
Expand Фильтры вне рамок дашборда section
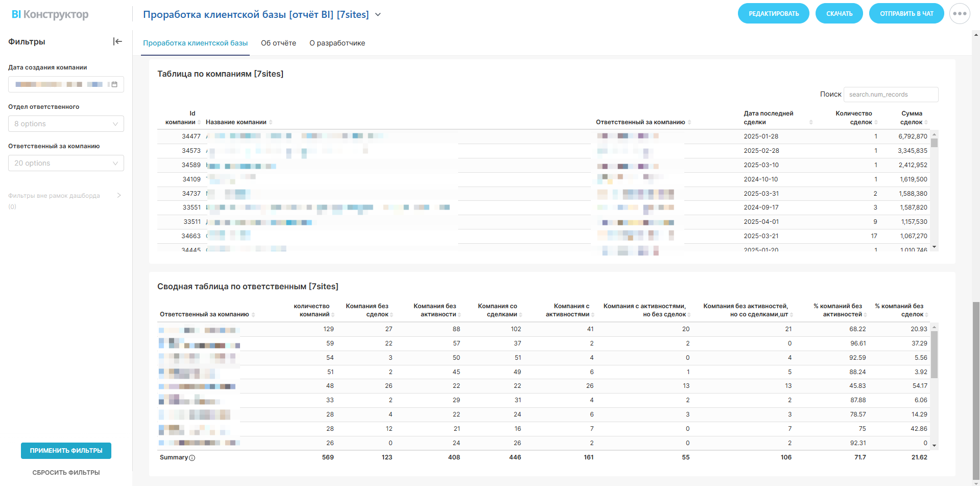coord(119,196)
